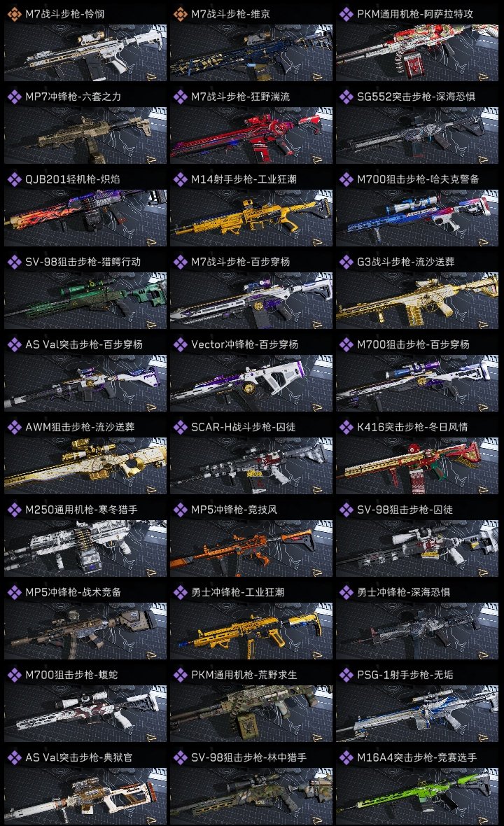Screen dimensions: 504x826
Task: Open the M14射手步枪-工业狂潮 yellow rifle skin
Action: [251, 218]
